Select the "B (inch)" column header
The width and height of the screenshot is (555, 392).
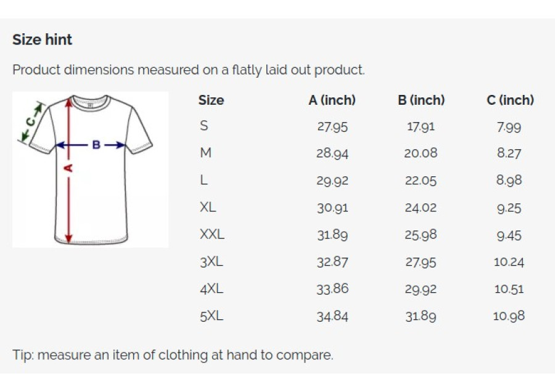[x=421, y=100]
